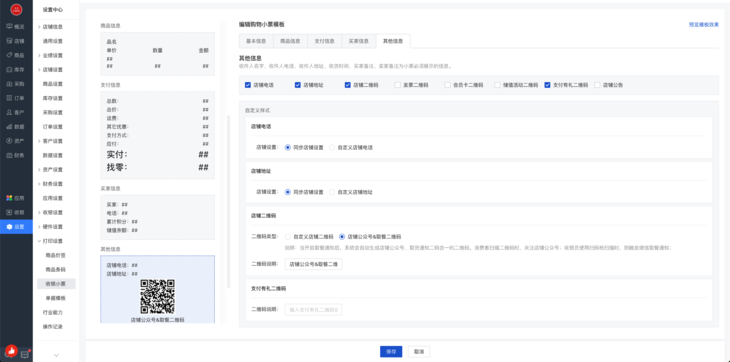Switch to the 基本信息 tab
The width and height of the screenshot is (730, 362).
[256, 41]
